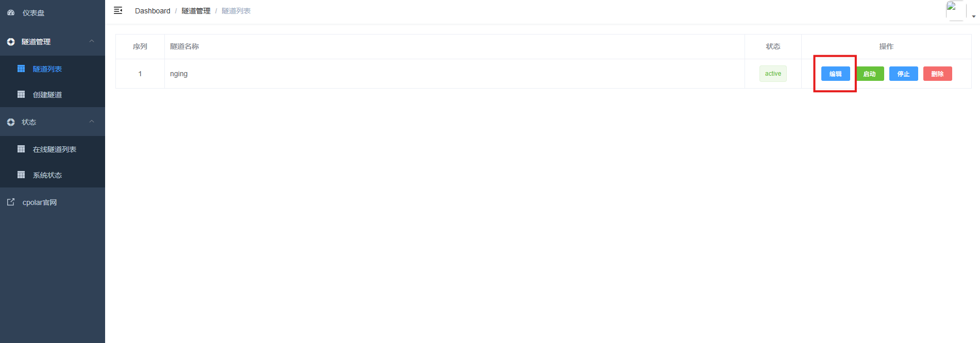Click the user avatar image
Viewport: 980px width, 343px height.
coord(956,11)
